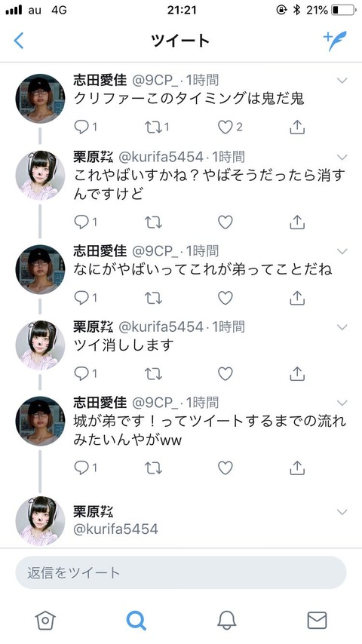Expand chevron menu on bottom 栗原 tweet
The width and height of the screenshot is (362, 644).
[x=342, y=512]
